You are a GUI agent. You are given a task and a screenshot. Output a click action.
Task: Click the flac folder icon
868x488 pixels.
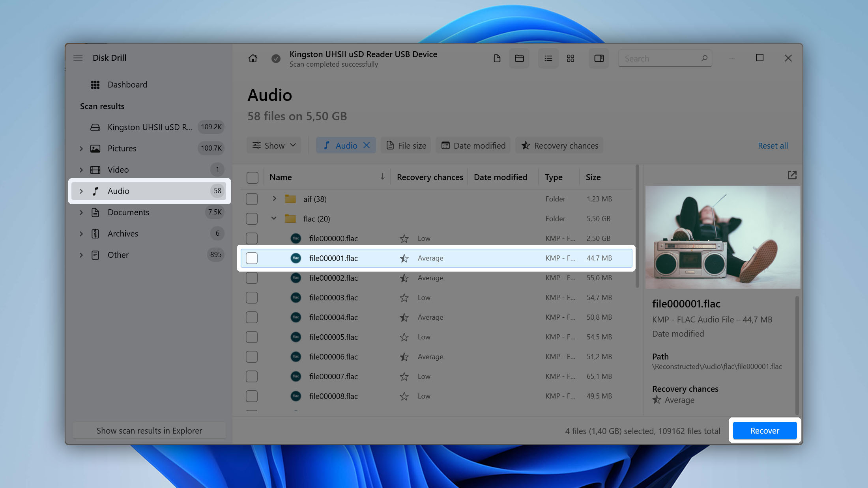290,218
